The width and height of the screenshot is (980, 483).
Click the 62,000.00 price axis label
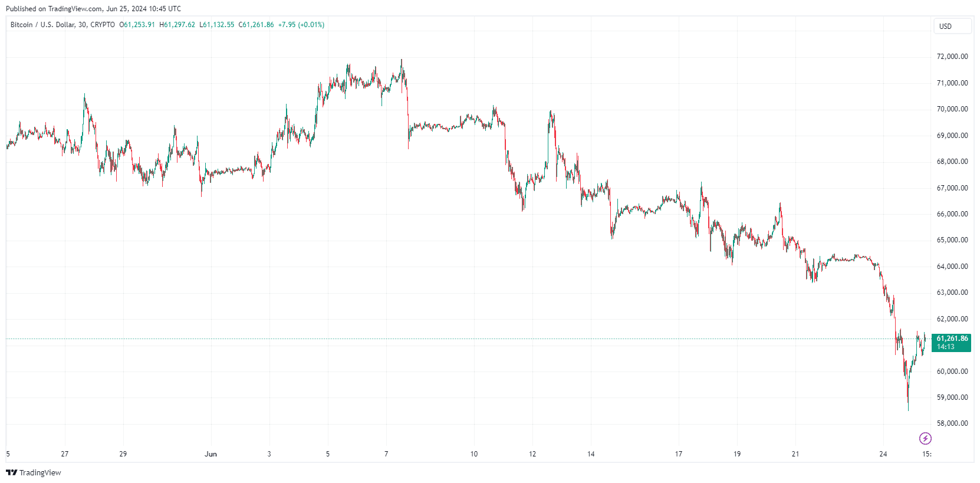click(x=952, y=319)
